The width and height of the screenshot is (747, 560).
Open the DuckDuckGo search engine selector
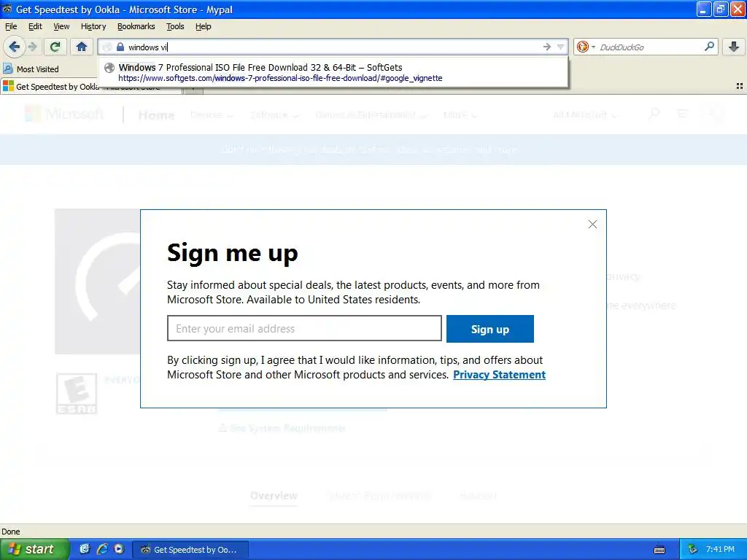click(x=586, y=47)
